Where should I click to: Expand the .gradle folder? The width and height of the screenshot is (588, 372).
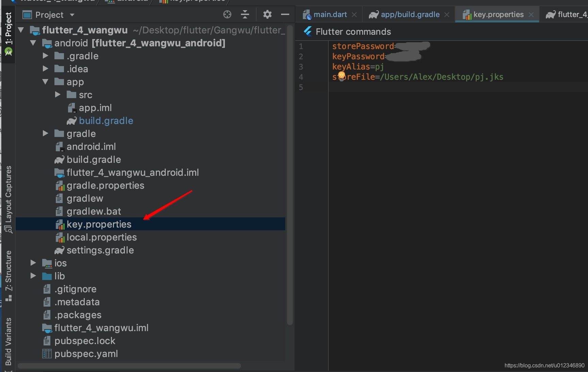point(46,56)
